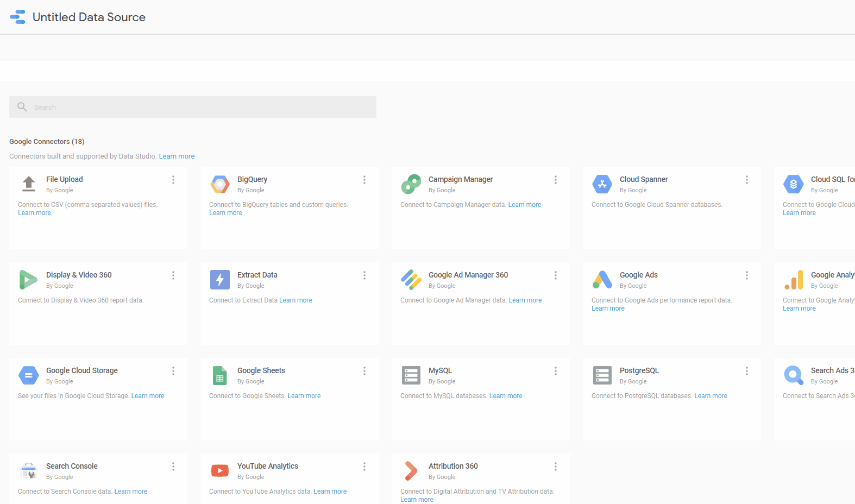Open Cloud Spanner three-dot menu
Screen dimensions: 855x504
[747, 180]
